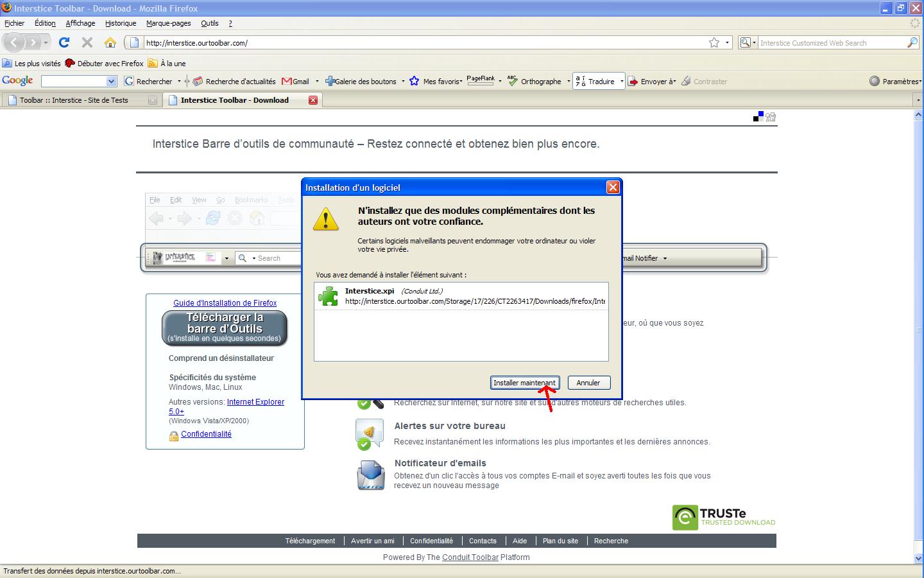This screenshot has height=578, width=924.
Task: Expand the search engine selector dropdown
Action: tap(748, 42)
